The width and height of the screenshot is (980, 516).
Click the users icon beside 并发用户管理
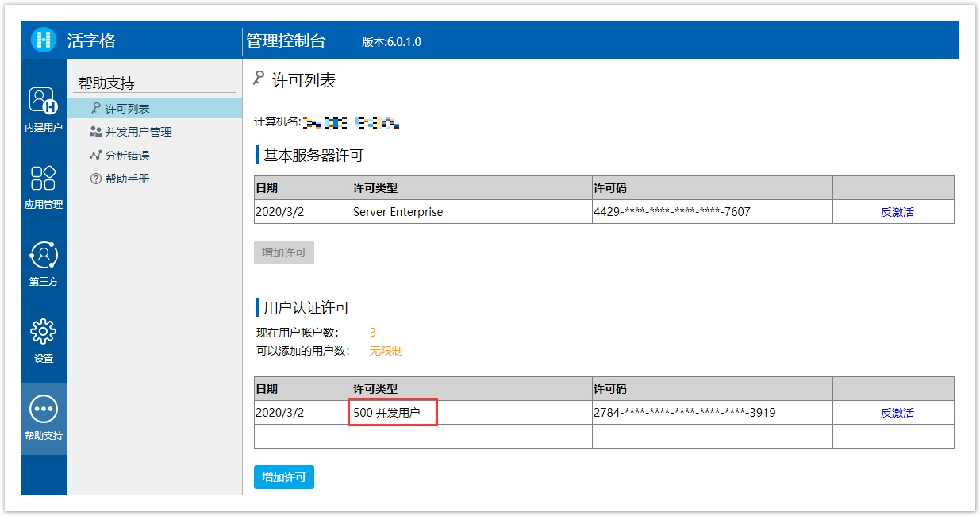95,132
